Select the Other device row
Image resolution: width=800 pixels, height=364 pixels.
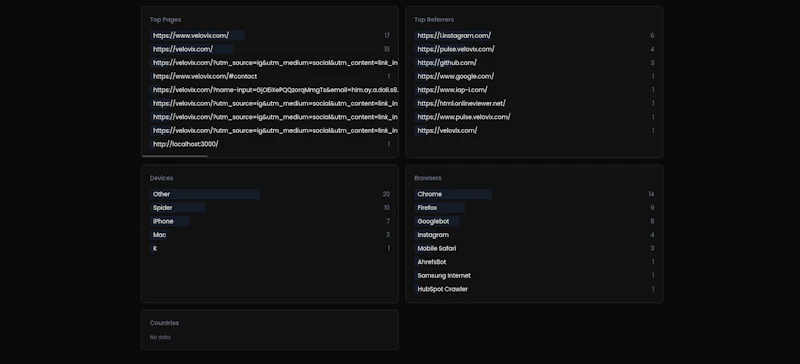point(270,195)
